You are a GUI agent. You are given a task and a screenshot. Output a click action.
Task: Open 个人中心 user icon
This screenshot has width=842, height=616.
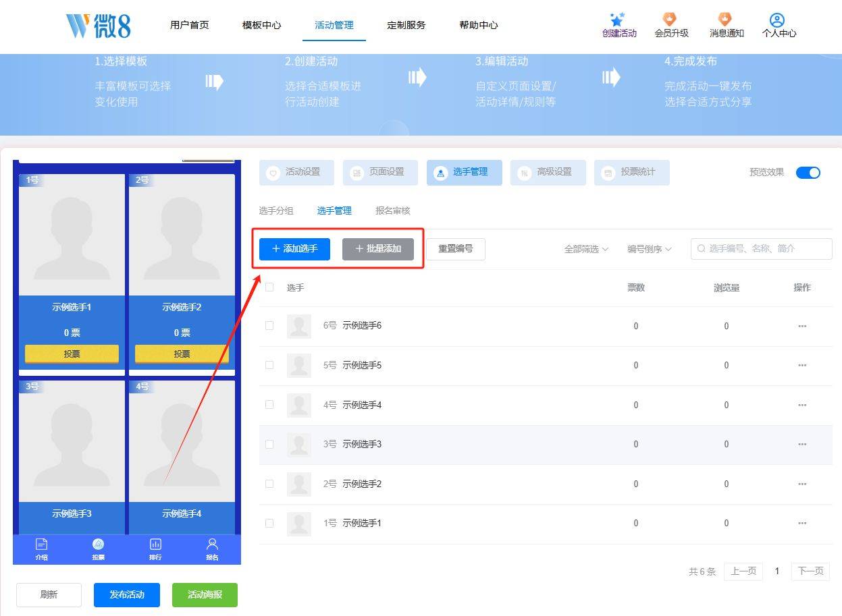click(777, 20)
